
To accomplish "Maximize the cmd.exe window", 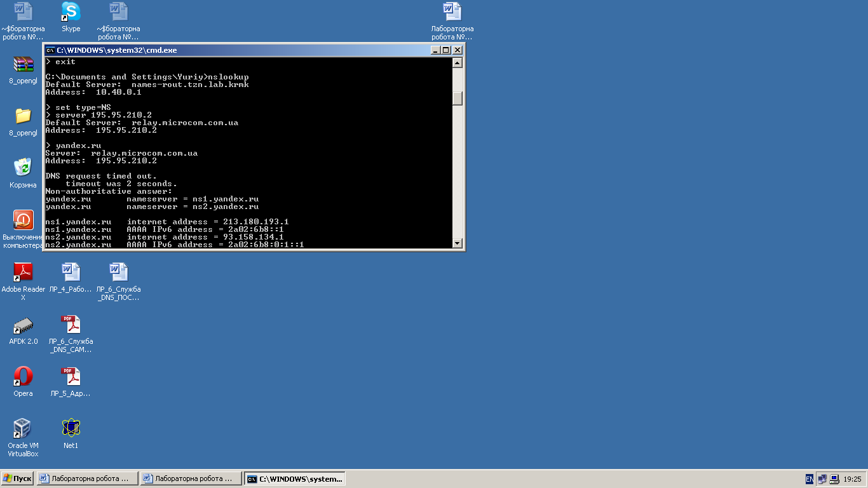I will 445,50.
